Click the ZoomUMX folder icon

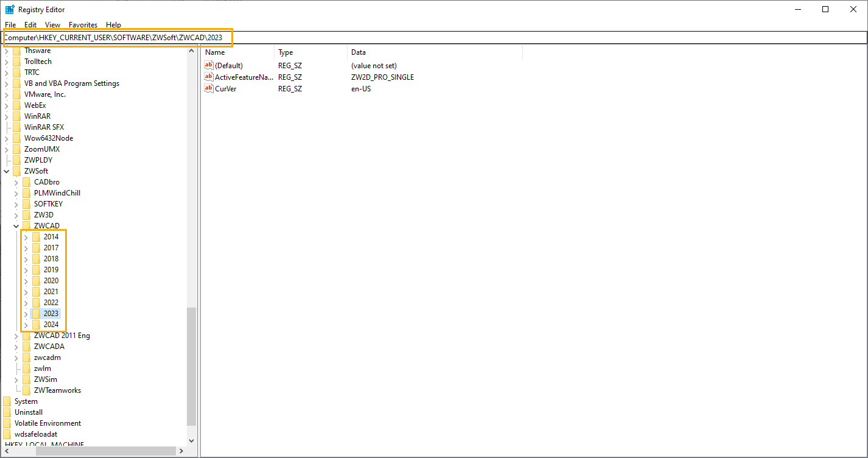click(17, 149)
